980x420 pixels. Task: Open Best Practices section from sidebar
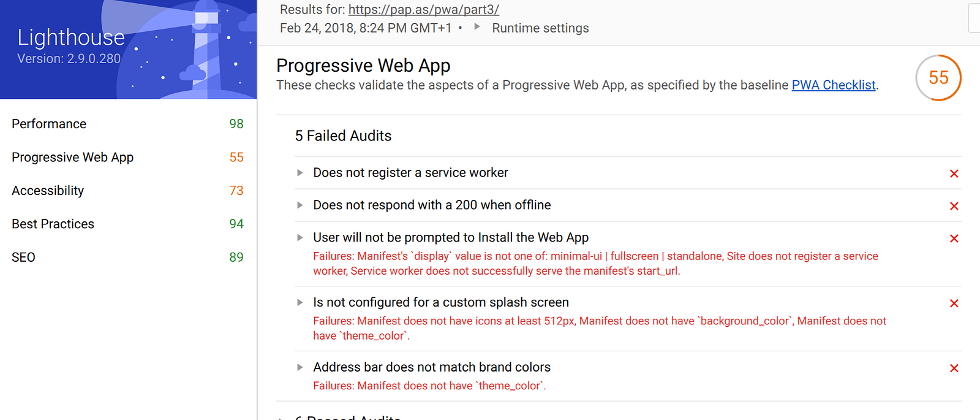click(127, 224)
